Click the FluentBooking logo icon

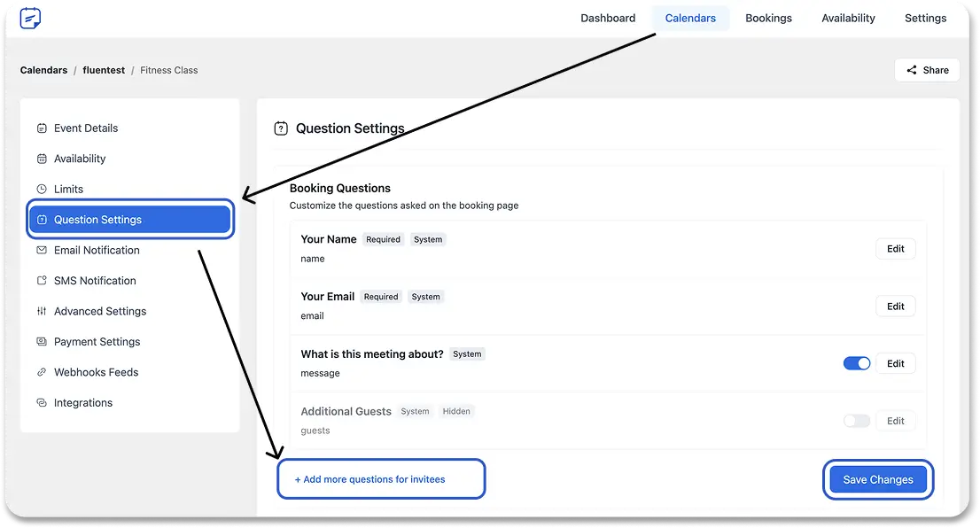coord(30,18)
